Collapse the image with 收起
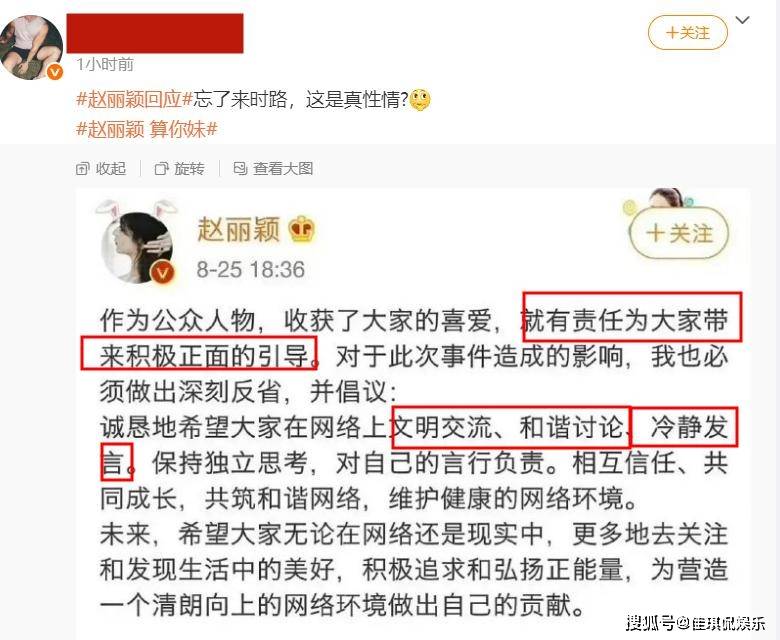 (101, 169)
